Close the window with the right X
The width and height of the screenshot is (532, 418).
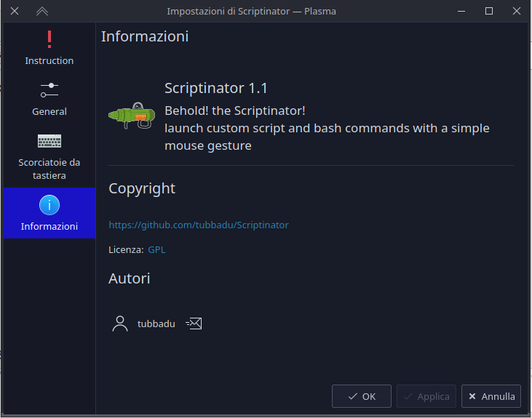tap(517, 11)
